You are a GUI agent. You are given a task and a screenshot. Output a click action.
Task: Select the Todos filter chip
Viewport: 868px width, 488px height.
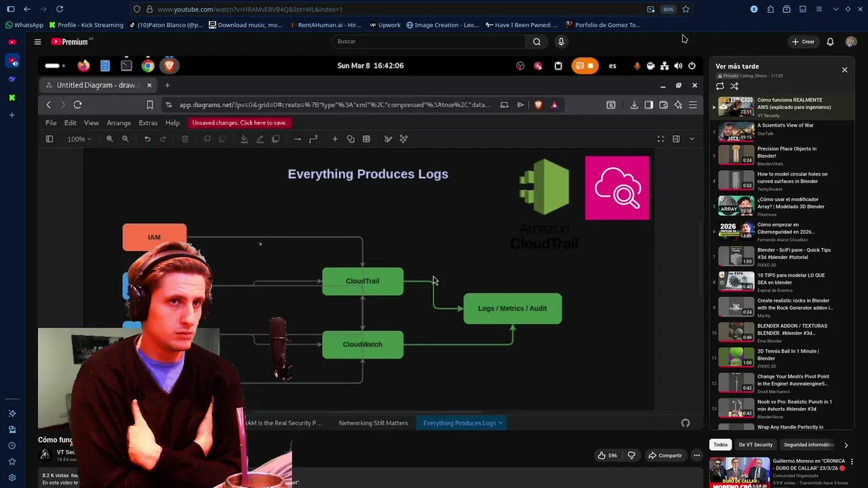pyautogui.click(x=720, y=445)
